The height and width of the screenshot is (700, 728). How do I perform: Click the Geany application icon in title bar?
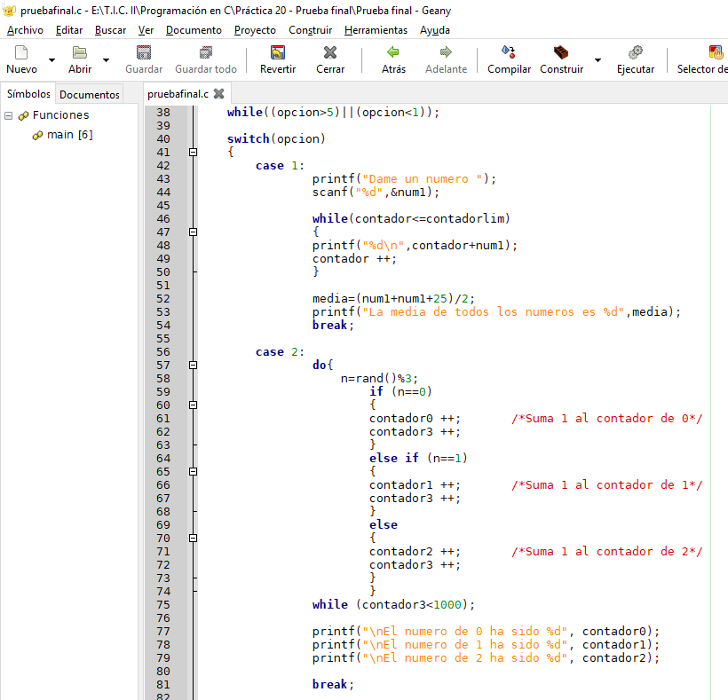tap(9, 11)
